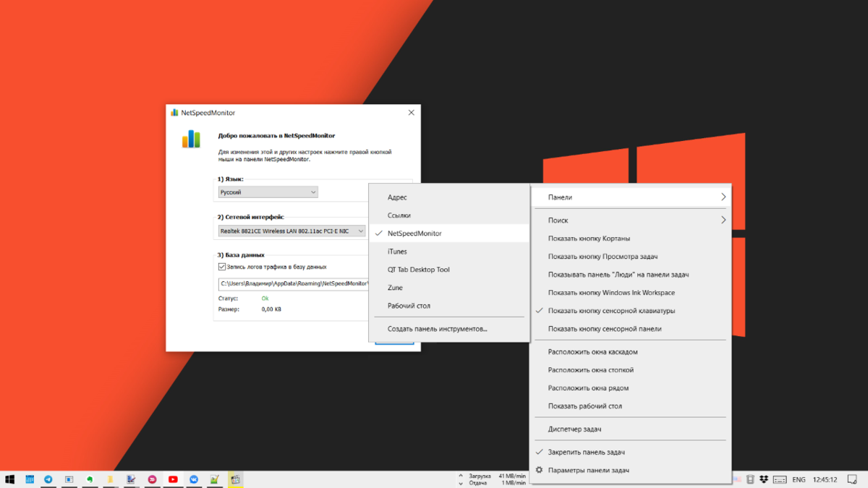
Task: Uncheck NetSpeedMonitor toolbar in submenu
Action: [x=449, y=234]
